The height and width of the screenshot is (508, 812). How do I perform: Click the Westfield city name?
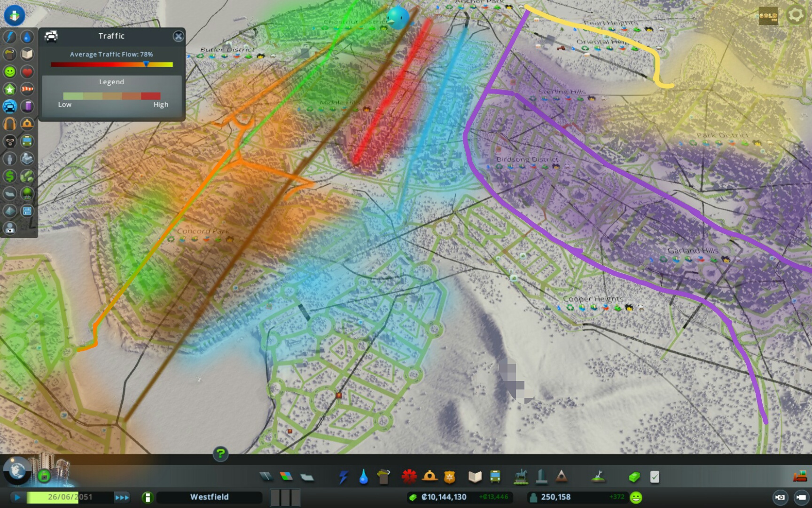point(210,497)
